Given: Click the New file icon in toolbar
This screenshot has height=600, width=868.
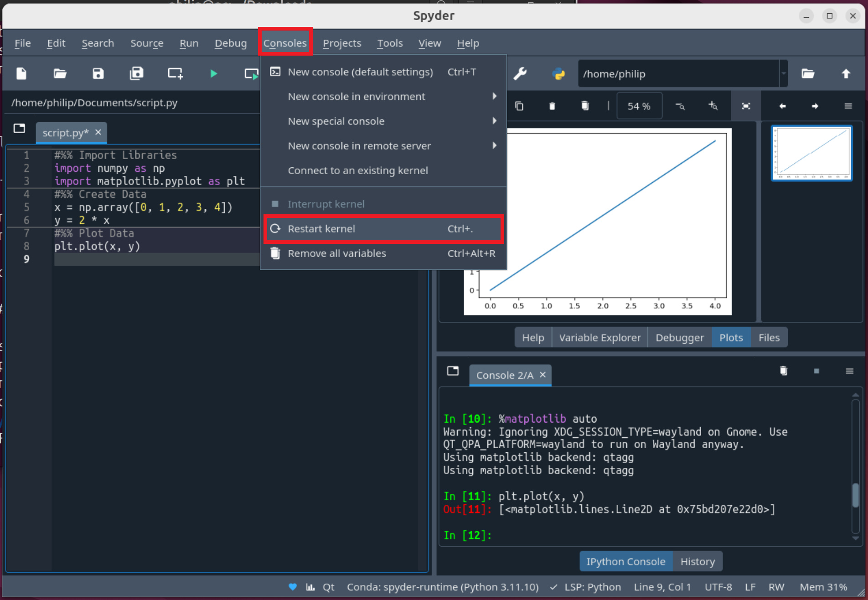Looking at the screenshot, I should [x=21, y=73].
